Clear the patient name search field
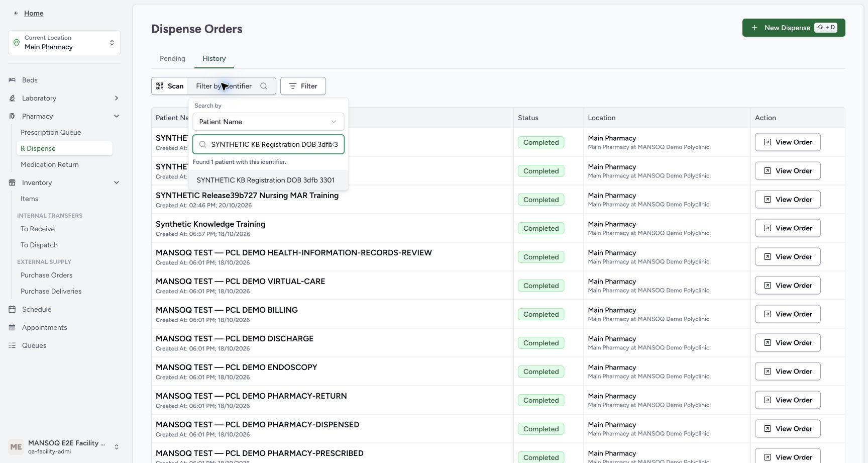 pos(334,144)
